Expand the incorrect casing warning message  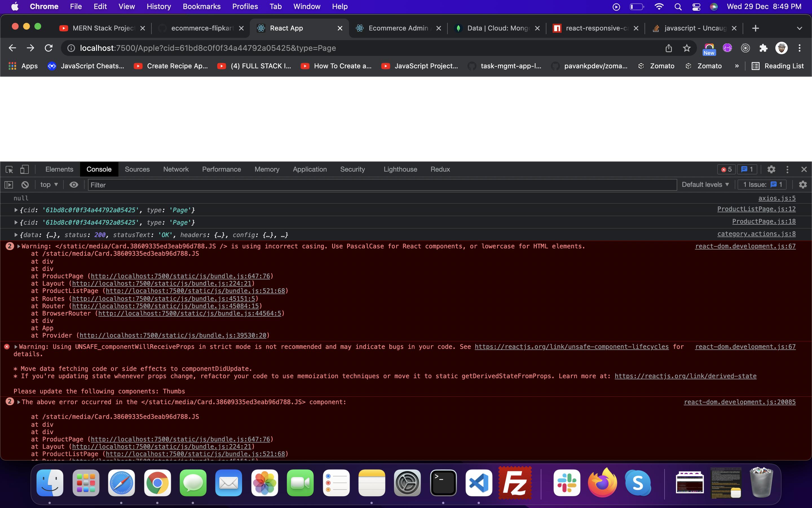click(19, 246)
